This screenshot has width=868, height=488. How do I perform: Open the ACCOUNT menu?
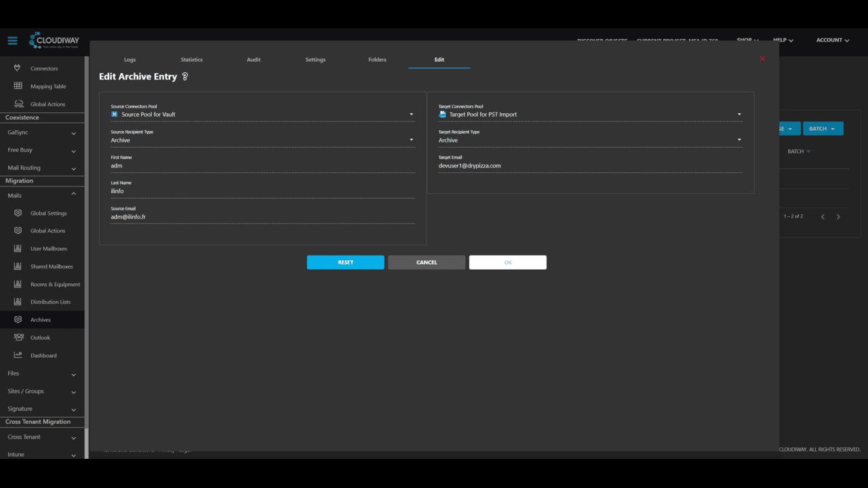coord(833,40)
